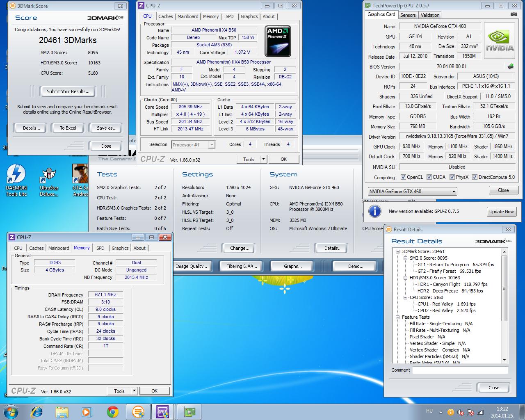This screenshot has width=525, height=420.
Task: Open Internet Explorer from the taskbar
Action: pos(37,412)
